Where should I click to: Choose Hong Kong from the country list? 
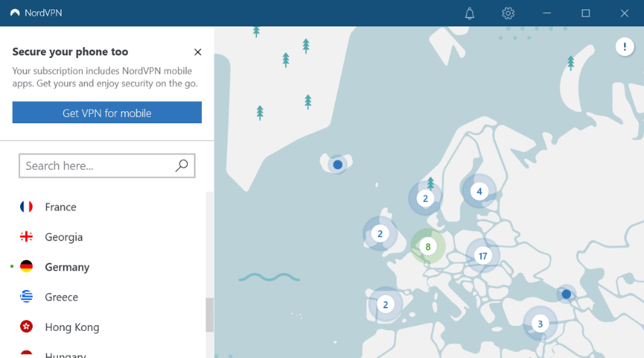72,327
